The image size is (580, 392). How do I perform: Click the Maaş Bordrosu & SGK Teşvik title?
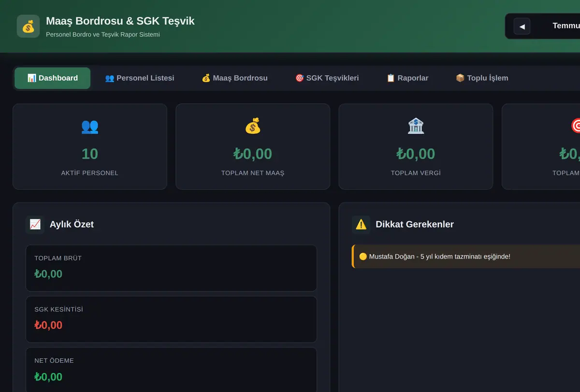(x=120, y=21)
